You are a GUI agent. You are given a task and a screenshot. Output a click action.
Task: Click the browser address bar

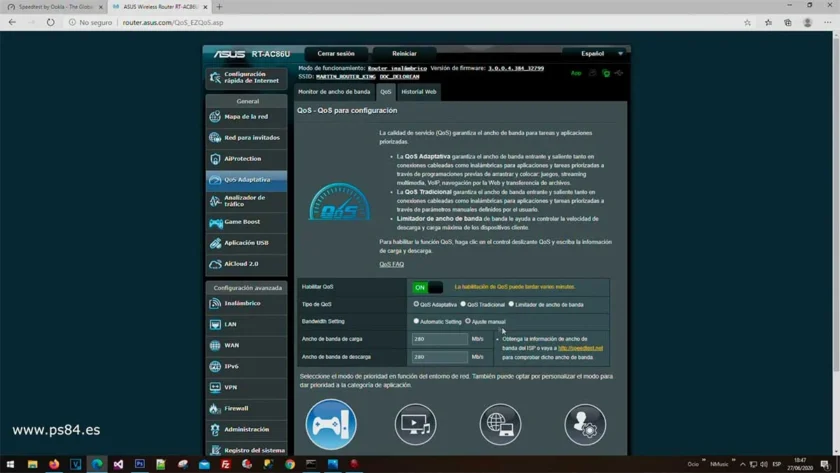tap(402, 22)
